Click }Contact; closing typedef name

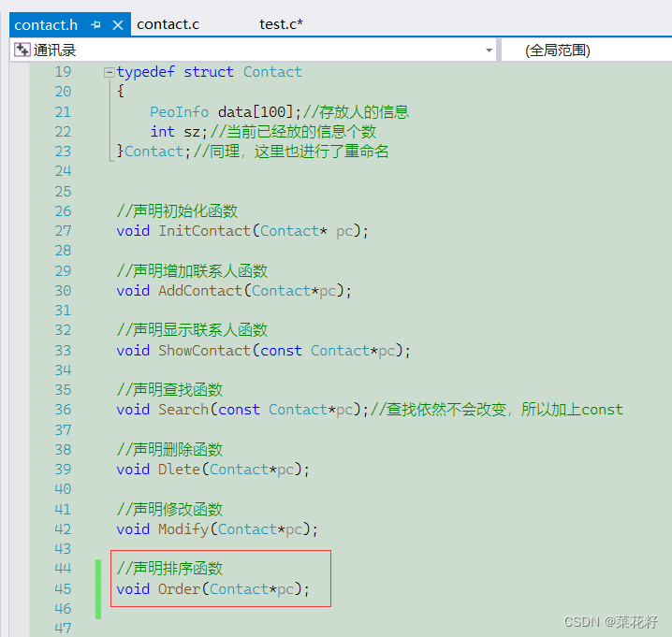tap(153, 152)
